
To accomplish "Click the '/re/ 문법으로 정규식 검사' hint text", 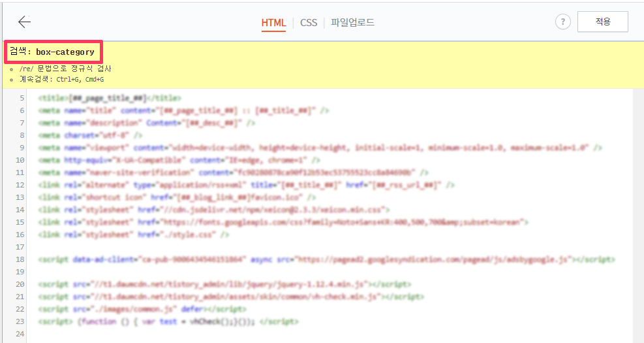I will [65, 68].
